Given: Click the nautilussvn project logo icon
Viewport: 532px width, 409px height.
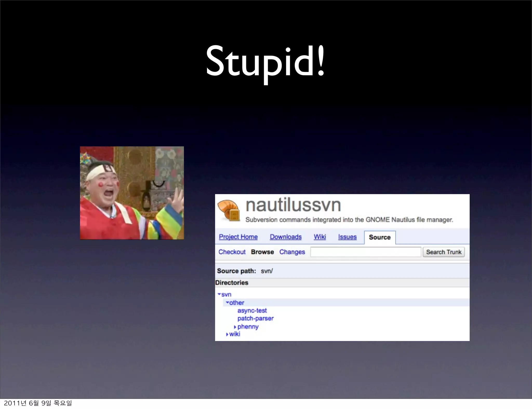Looking at the screenshot, I should click(229, 210).
